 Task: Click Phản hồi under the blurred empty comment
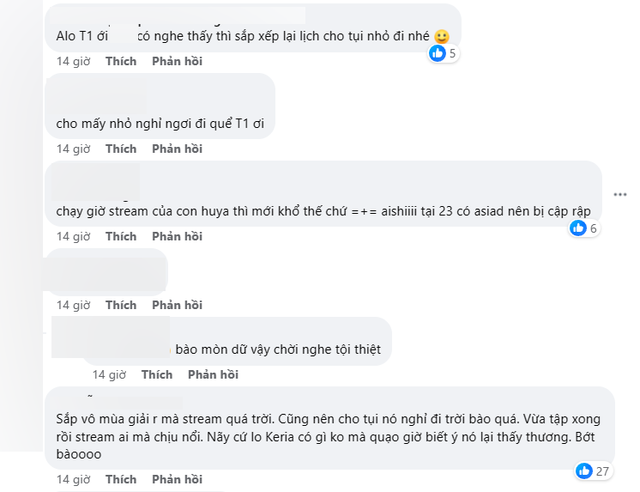point(177,305)
